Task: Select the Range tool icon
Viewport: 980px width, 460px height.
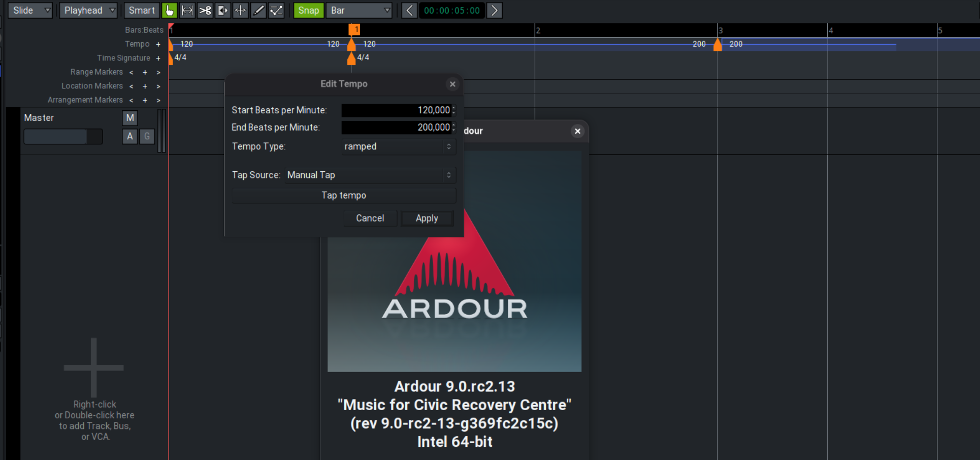Action: click(187, 10)
